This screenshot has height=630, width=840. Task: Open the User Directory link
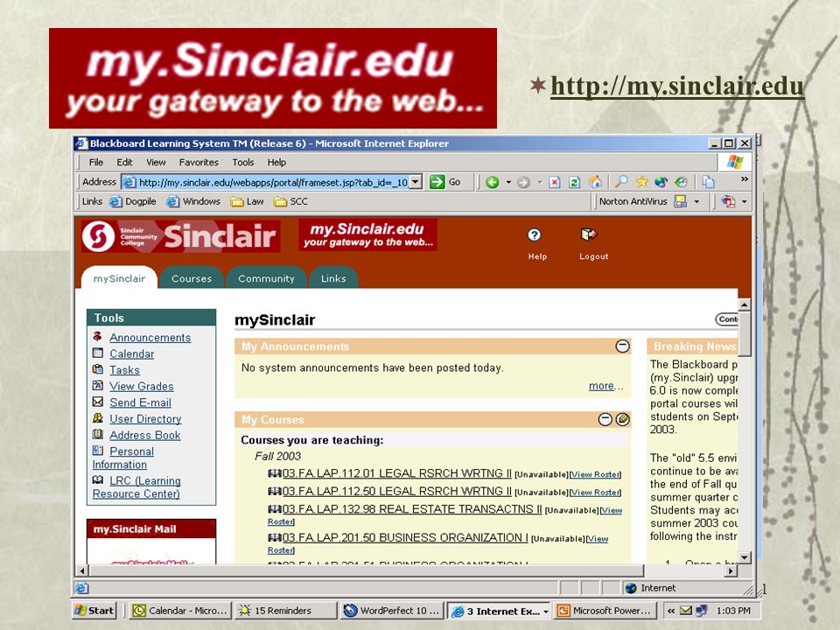(145, 418)
